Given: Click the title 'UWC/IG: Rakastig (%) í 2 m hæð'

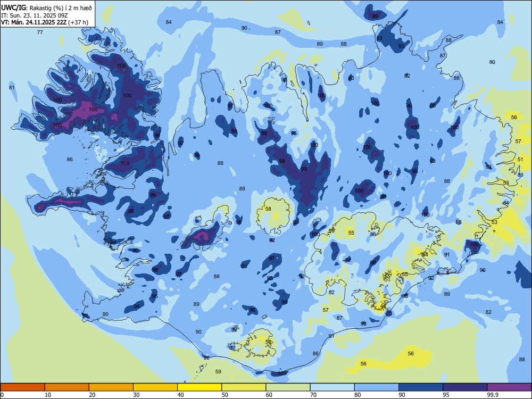Looking at the screenshot, I should (x=46, y=8).
